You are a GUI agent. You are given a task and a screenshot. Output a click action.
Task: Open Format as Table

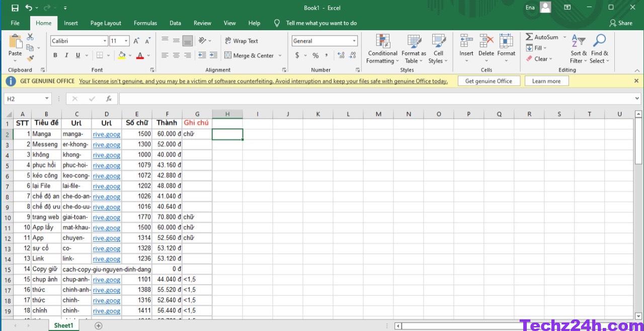[414, 49]
